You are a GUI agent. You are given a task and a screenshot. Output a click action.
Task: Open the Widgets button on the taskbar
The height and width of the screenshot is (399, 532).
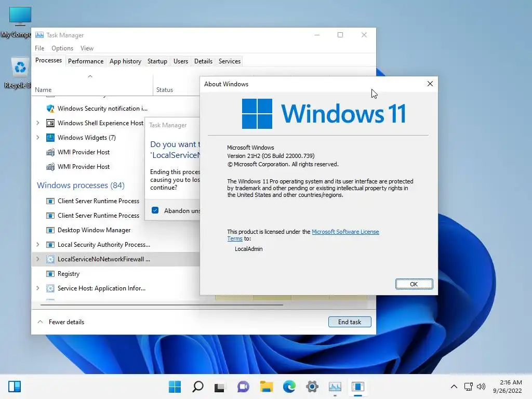tap(15, 387)
